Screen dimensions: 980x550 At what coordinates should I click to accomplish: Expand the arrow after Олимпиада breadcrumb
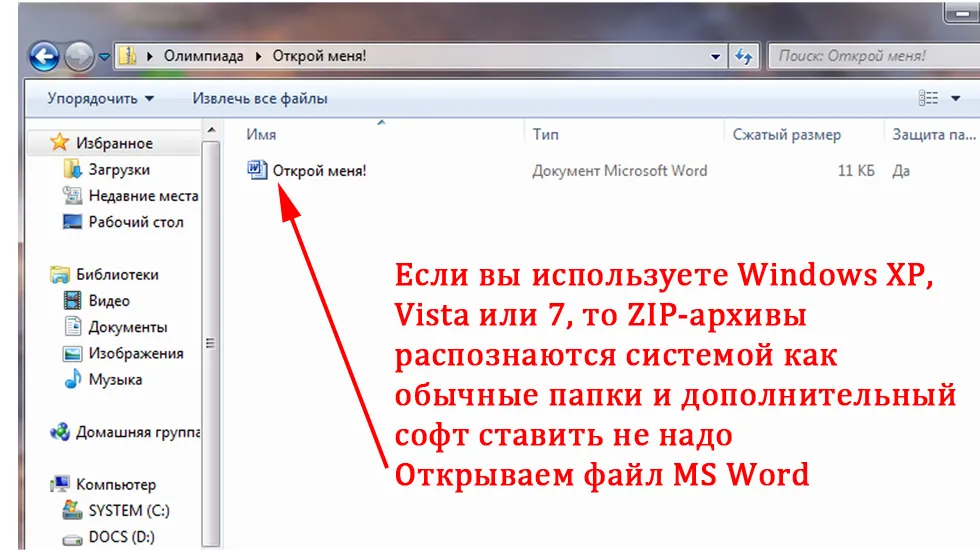259,56
